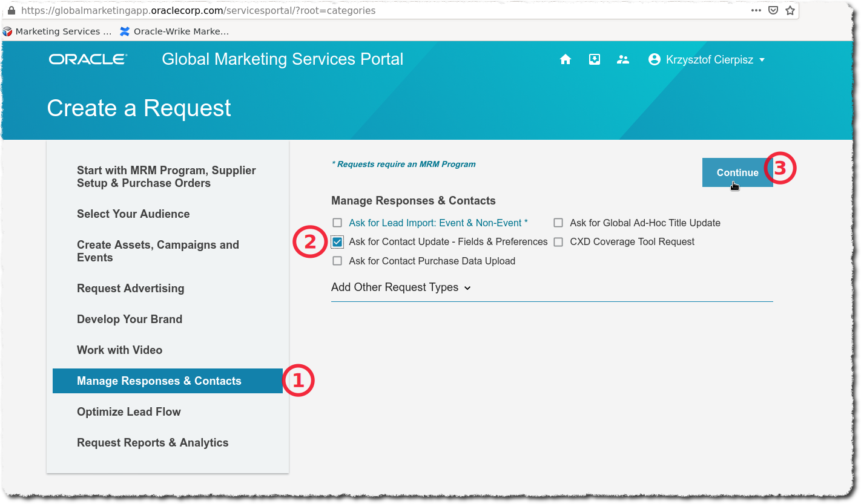Bookmark this page with the star icon
This screenshot has width=861, height=504.
point(790,10)
